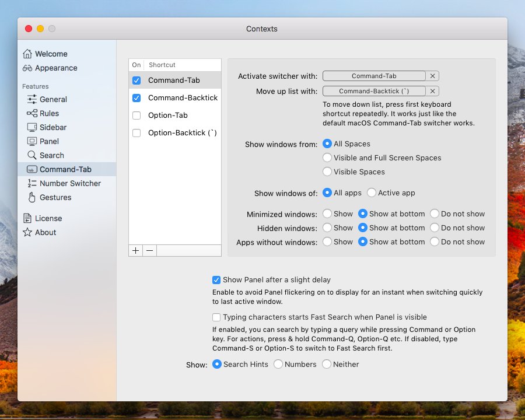Click the Command-Backtick shortcut recorder field
Viewport: 525px width, 420px height.
(374, 91)
